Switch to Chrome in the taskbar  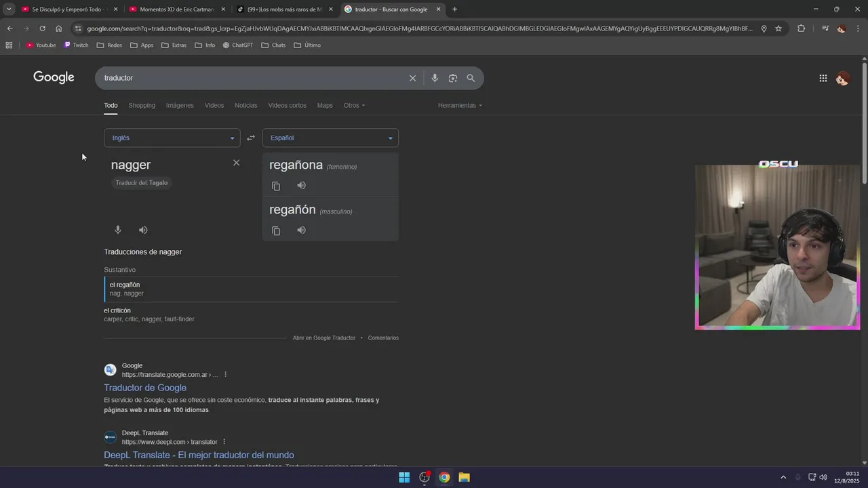444,477
